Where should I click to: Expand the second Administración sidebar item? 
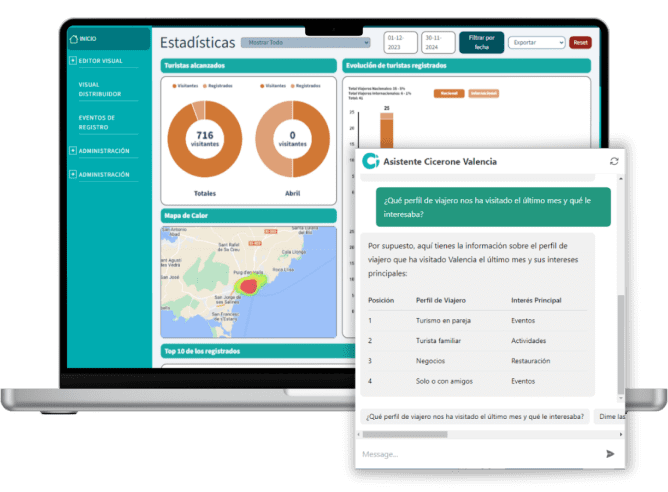[103, 174]
